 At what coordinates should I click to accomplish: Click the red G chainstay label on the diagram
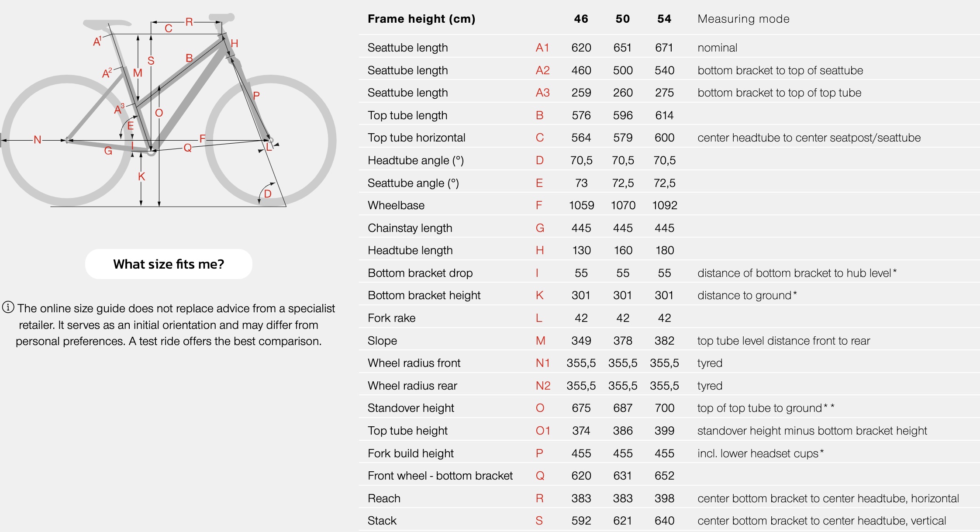pos(108,151)
